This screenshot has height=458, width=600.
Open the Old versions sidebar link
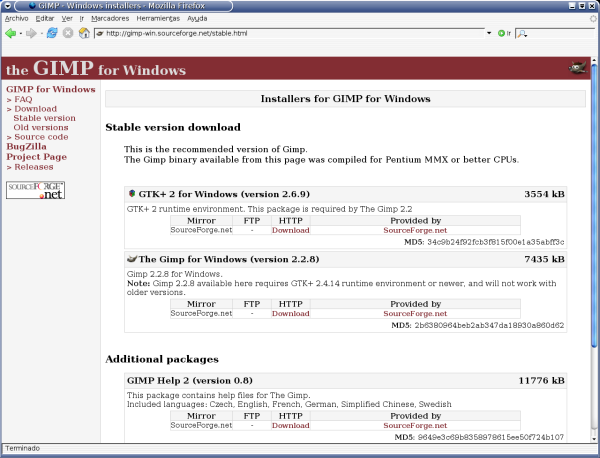pyautogui.click(x=41, y=127)
